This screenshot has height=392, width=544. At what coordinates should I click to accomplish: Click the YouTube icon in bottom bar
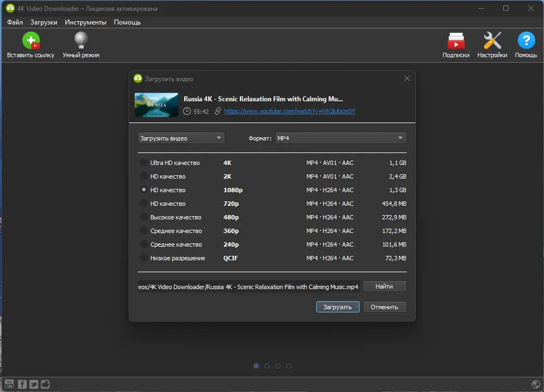click(9, 384)
